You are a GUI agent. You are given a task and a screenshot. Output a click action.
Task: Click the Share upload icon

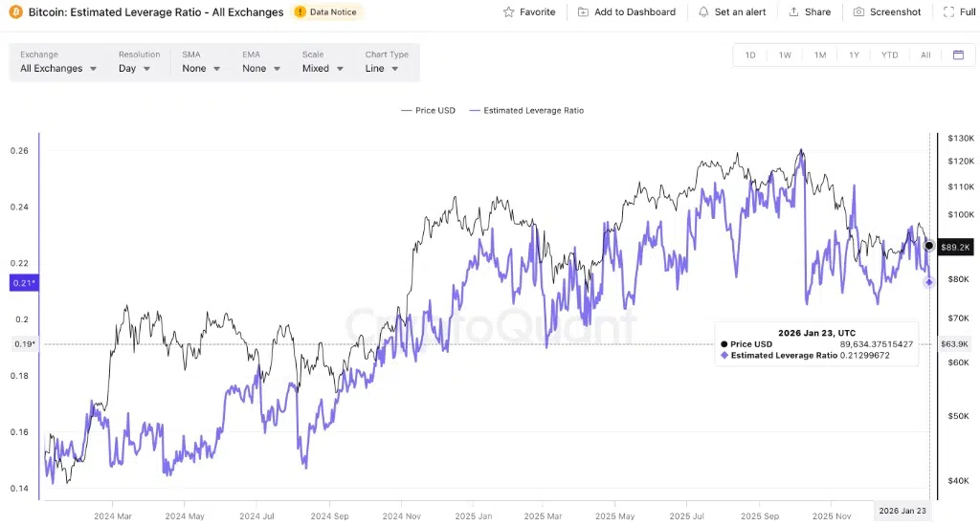point(794,12)
